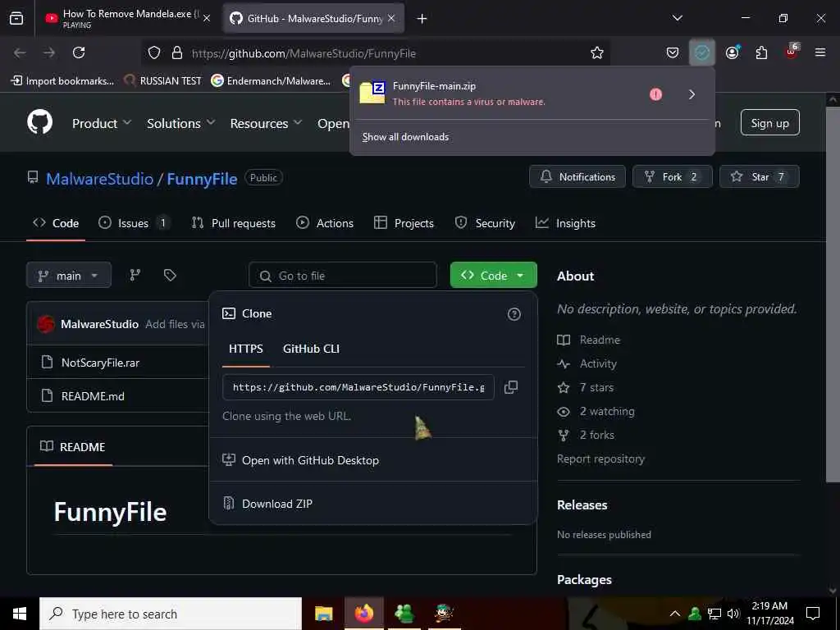
Task: Open the Windows notification center
Action: pyautogui.click(x=813, y=614)
